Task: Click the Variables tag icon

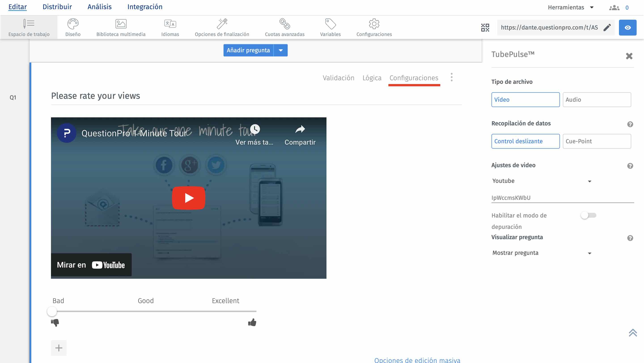Action: coord(330,24)
